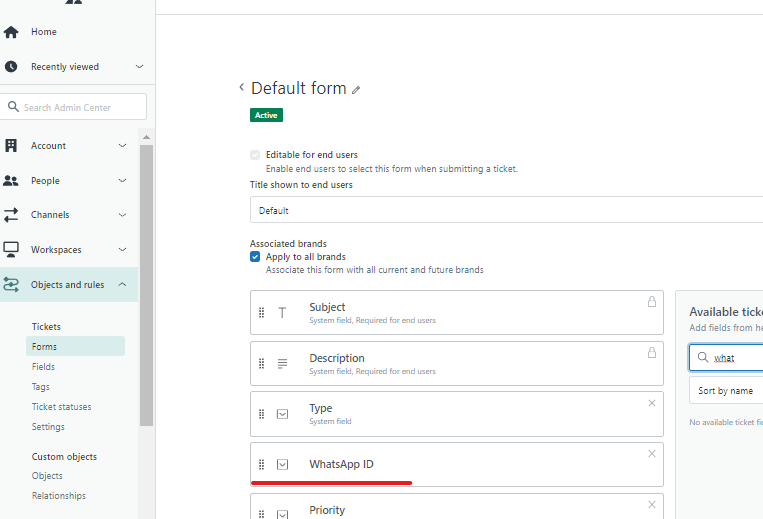Toggle Editable for end users checkbox
Viewport: 763px width, 519px height.
[x=255, y=155]
